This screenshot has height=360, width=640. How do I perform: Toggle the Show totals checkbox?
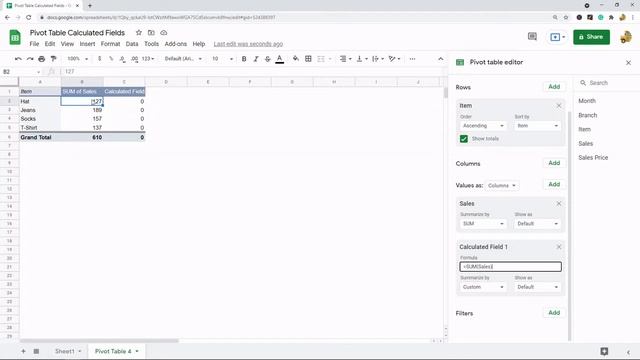point(464,139)
